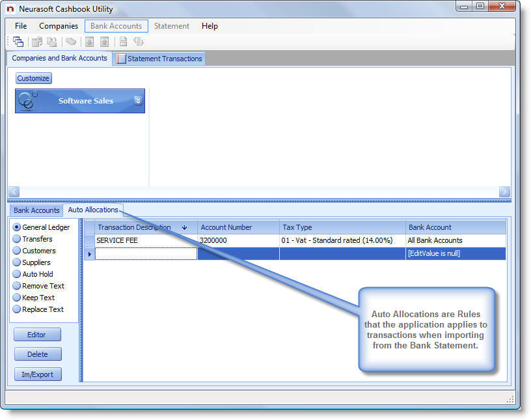Screen dimensions: 531x420
Task: Click the cascading windows toolbar icon
Action: tap(18, 42)
